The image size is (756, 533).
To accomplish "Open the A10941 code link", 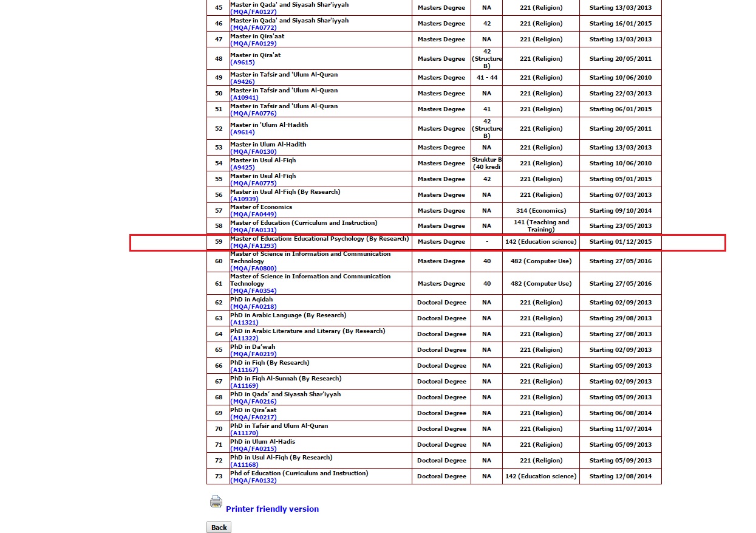I will pos(244,97).
